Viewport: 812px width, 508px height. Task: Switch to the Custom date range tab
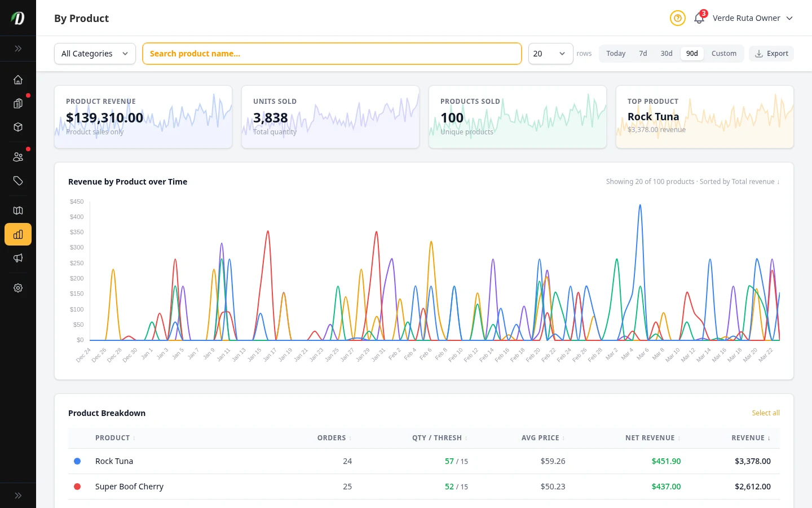pyautogui.click(x=724, y=53)
